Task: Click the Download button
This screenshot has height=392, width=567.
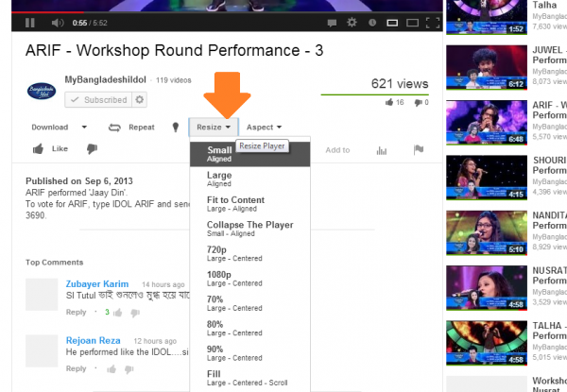Action: click(x=50, y=128)
